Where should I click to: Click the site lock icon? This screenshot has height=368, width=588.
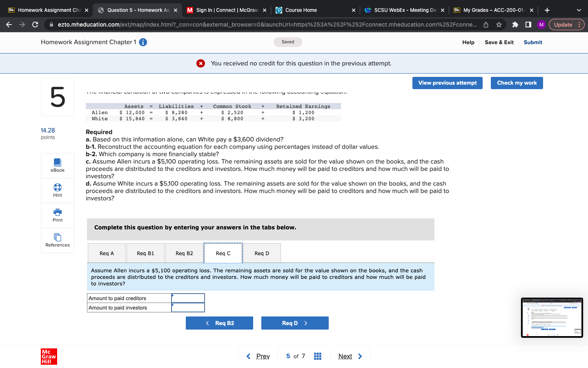51,25
